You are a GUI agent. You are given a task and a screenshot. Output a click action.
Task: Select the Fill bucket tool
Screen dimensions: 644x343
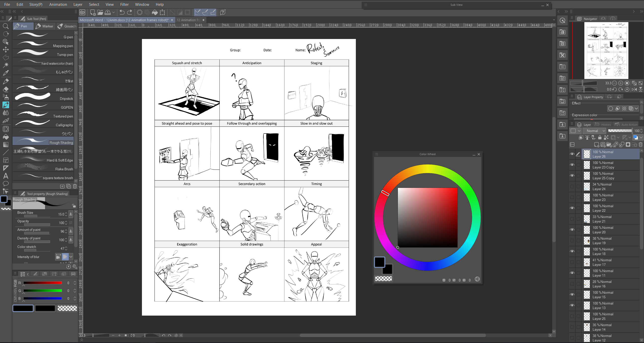point(6,137)
